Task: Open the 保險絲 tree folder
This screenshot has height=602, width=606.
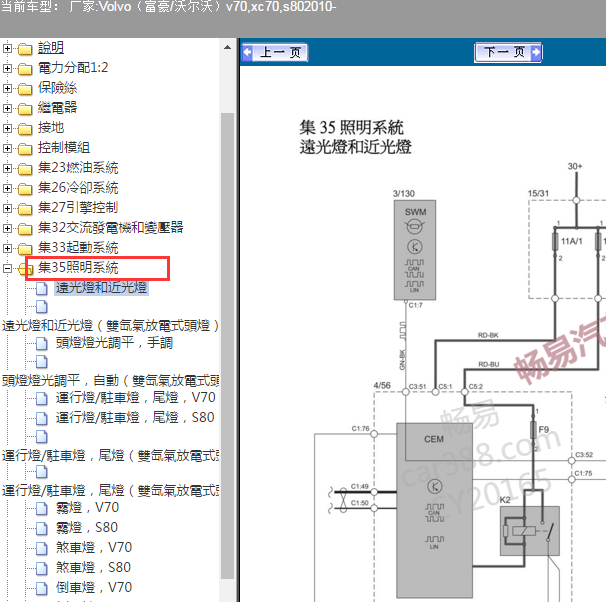Action: (x=57, y=88)
